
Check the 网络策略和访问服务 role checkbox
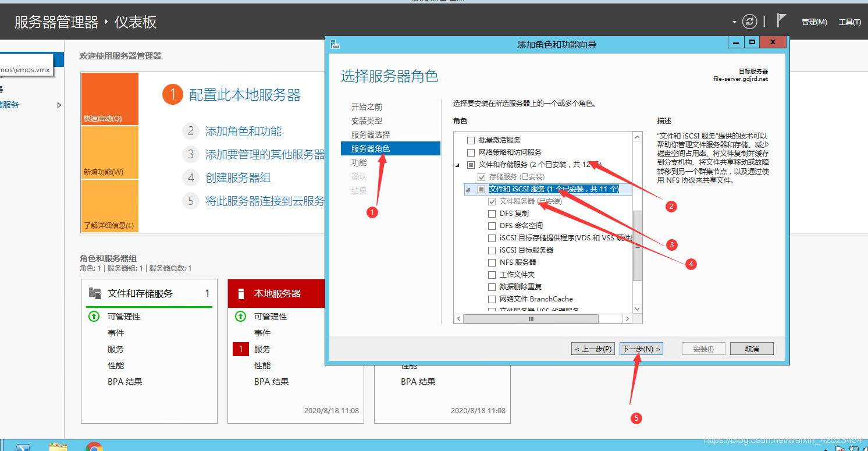(471, 152)
